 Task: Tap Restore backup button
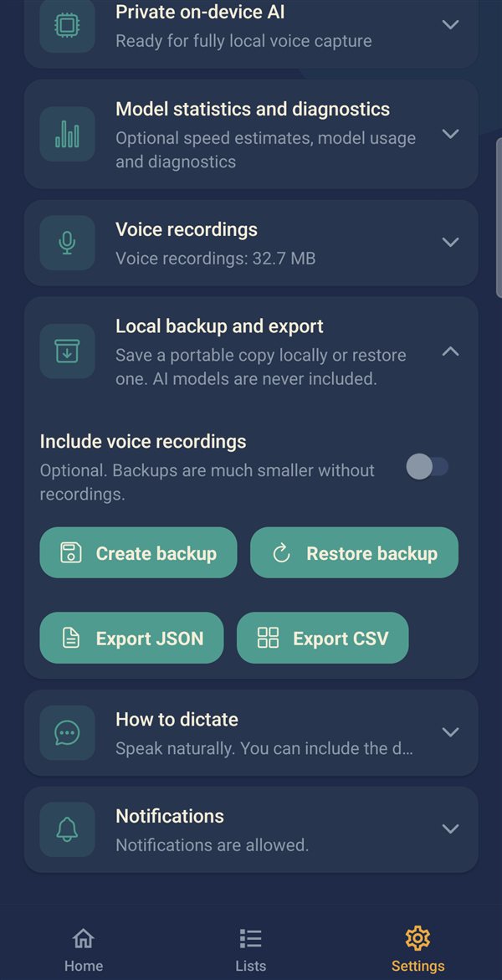click(355, 552)
